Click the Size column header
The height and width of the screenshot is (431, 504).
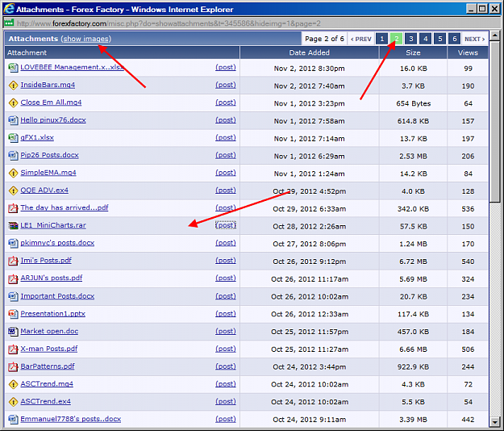pos(413,52)
